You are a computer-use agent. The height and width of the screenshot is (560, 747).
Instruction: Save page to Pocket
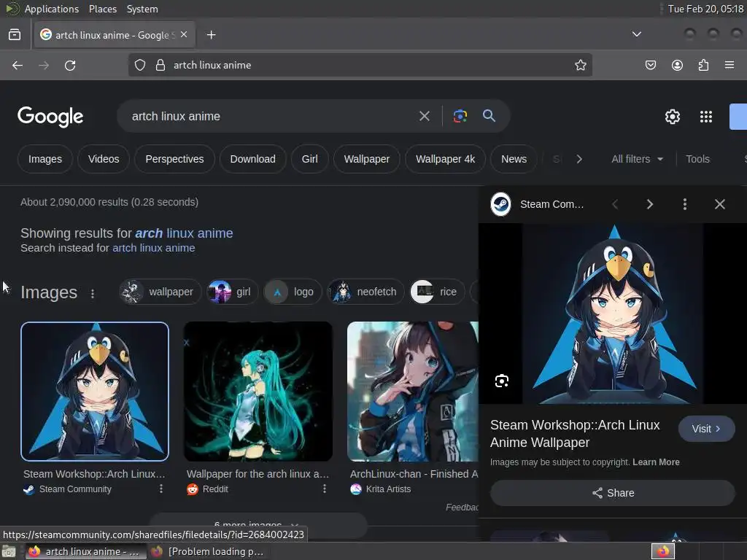pos(650,65)
